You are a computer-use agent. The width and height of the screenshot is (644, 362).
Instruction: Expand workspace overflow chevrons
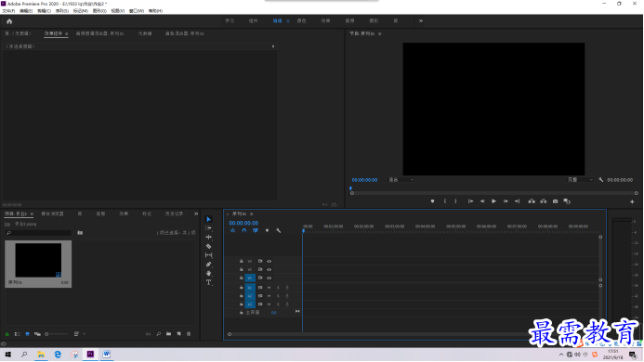421,21
